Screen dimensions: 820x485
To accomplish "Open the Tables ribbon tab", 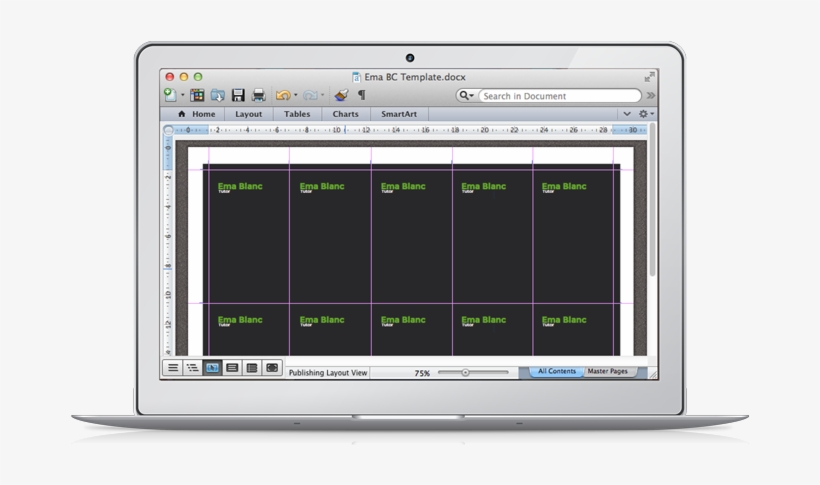I will click(297, 114).
